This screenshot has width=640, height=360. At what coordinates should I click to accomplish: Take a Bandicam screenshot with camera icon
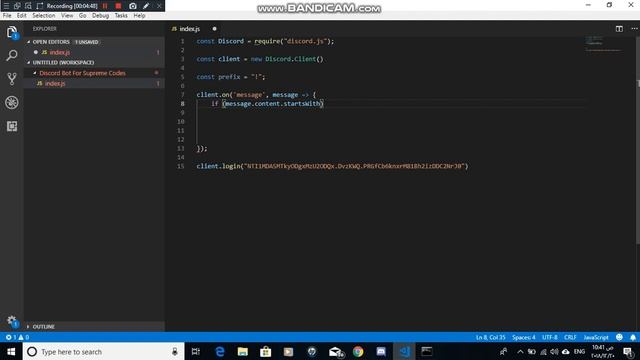point(133,6)
